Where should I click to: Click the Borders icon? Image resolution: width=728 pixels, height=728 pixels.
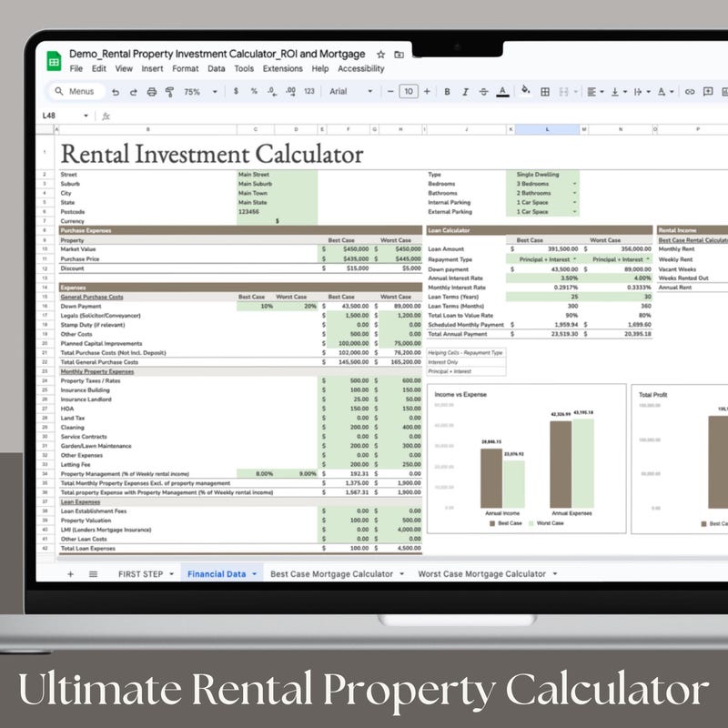[546, 92]
